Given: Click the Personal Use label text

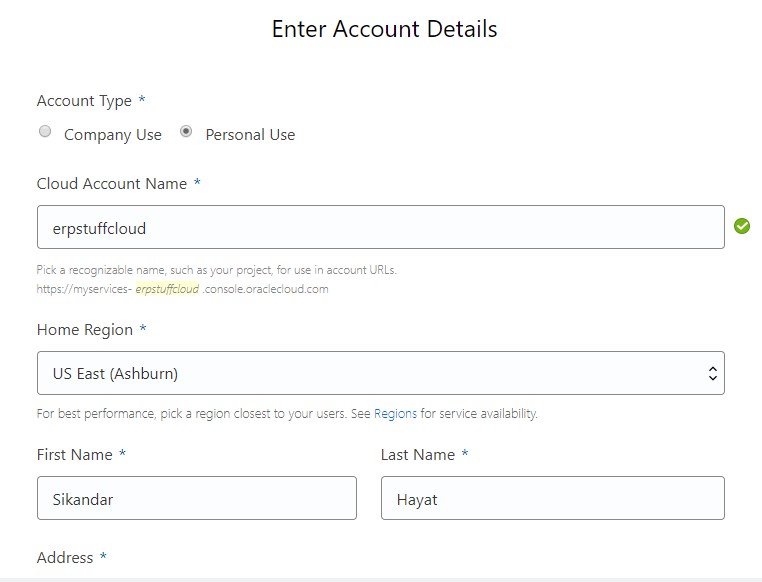Looking at the screenshot, I should (x=250, y=135).
